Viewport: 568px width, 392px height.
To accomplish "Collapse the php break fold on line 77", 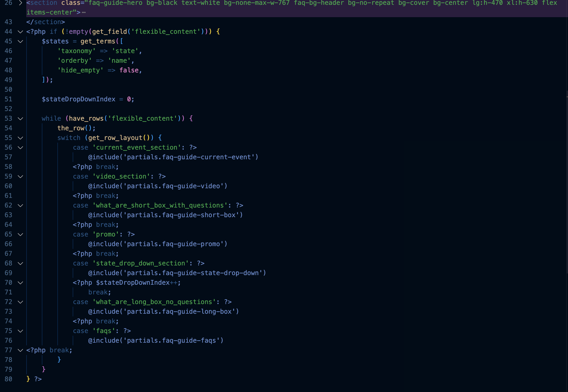I will [x=20, y=350].
